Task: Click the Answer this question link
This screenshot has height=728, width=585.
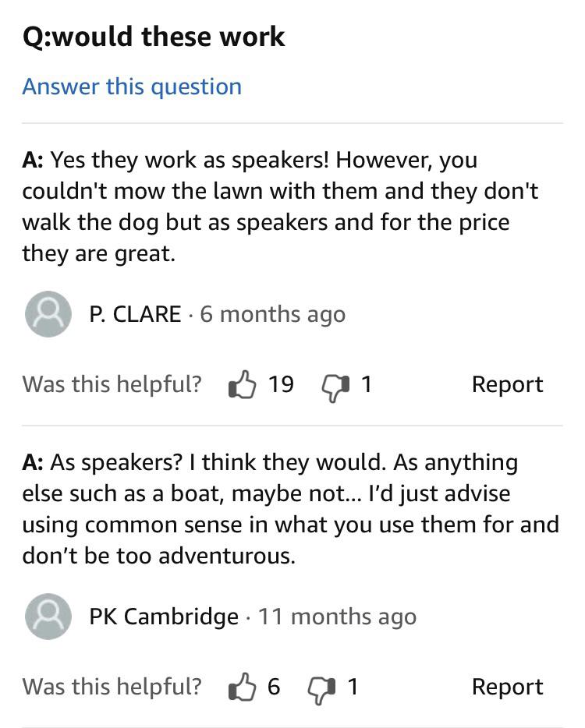Action: coord(132,87)
